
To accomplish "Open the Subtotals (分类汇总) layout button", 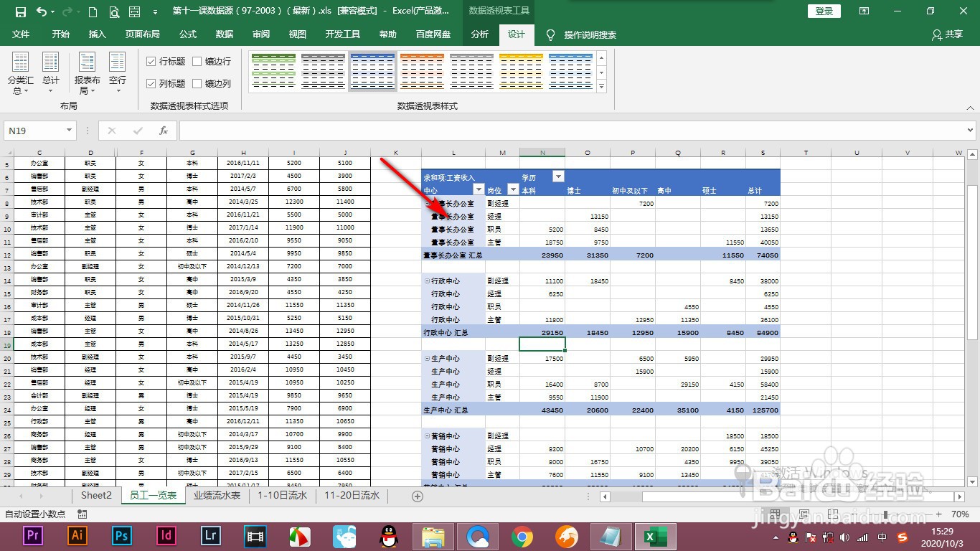I will [x=20, y=73].
